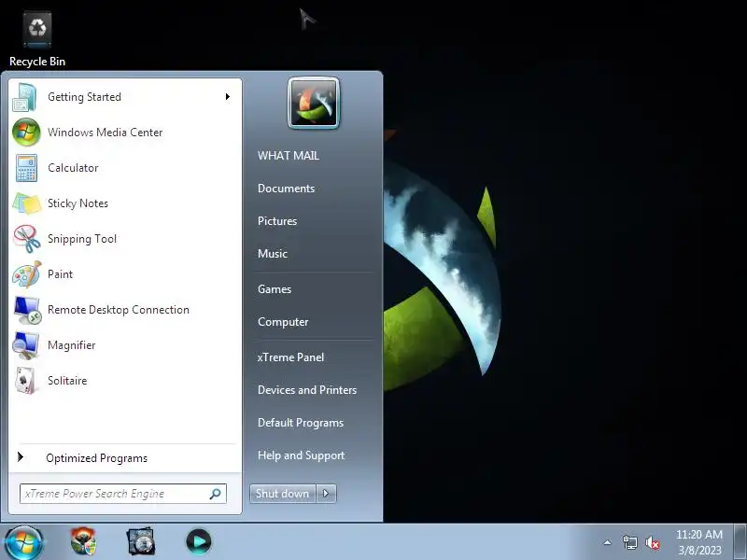
Task: Click the Remote Desktop Connection label
Action: [119, 310]
